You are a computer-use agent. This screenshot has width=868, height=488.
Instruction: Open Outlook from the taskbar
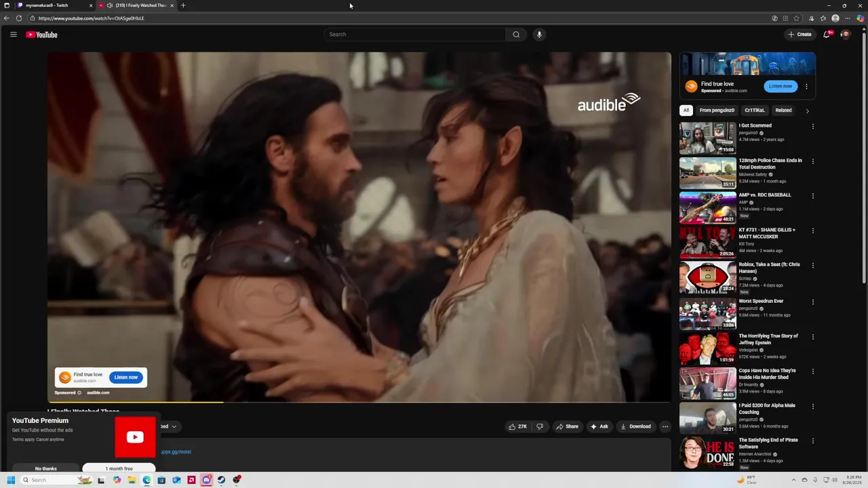(176, 480)
